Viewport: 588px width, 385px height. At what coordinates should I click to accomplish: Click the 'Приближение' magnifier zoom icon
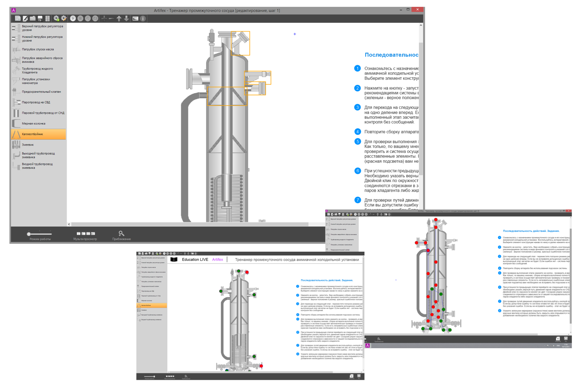point(121,233)
